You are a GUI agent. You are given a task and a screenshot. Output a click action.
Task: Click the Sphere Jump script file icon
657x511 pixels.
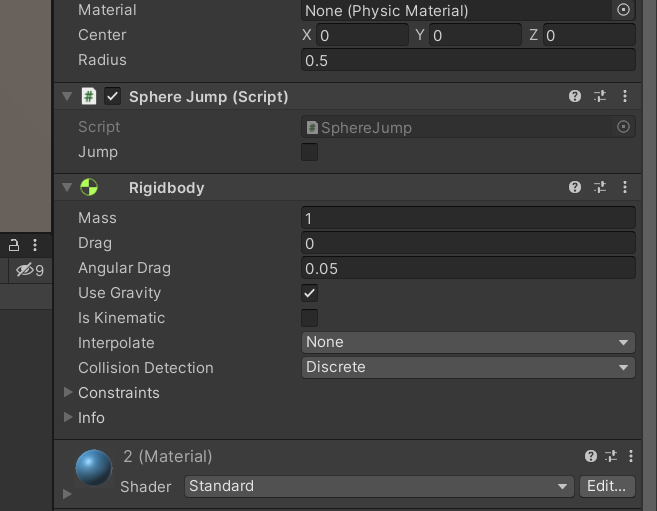[x=89, y=96]
